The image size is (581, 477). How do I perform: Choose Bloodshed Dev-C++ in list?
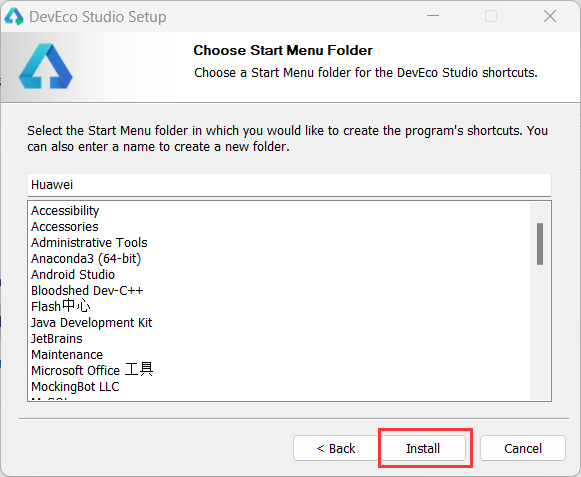87,290
